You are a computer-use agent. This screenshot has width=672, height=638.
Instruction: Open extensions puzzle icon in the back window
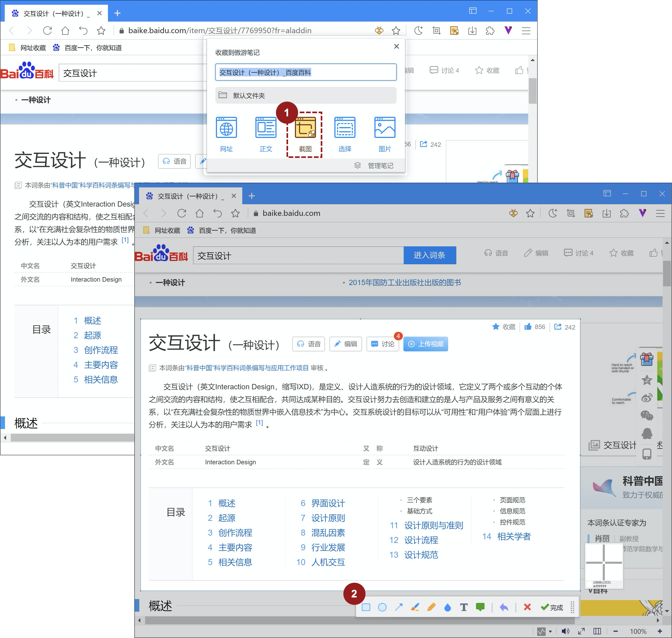pos(490,31)
